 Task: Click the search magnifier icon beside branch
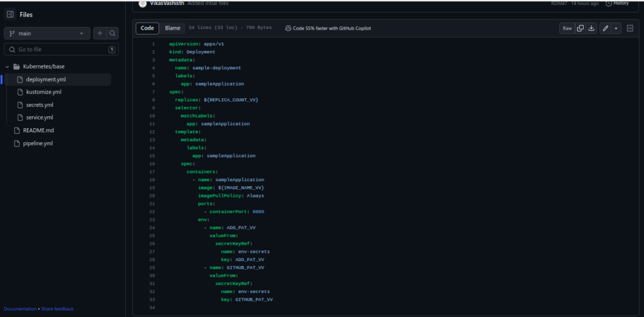(113, 33)
